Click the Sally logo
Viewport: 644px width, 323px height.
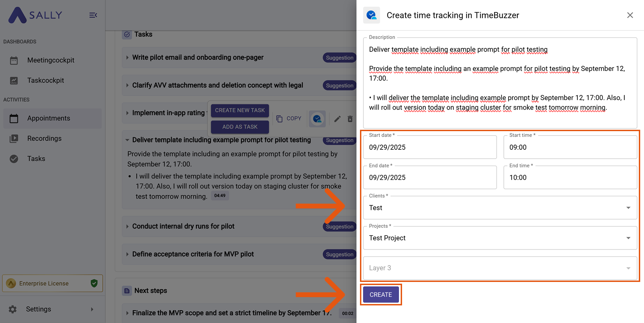(x=35, y=15)
